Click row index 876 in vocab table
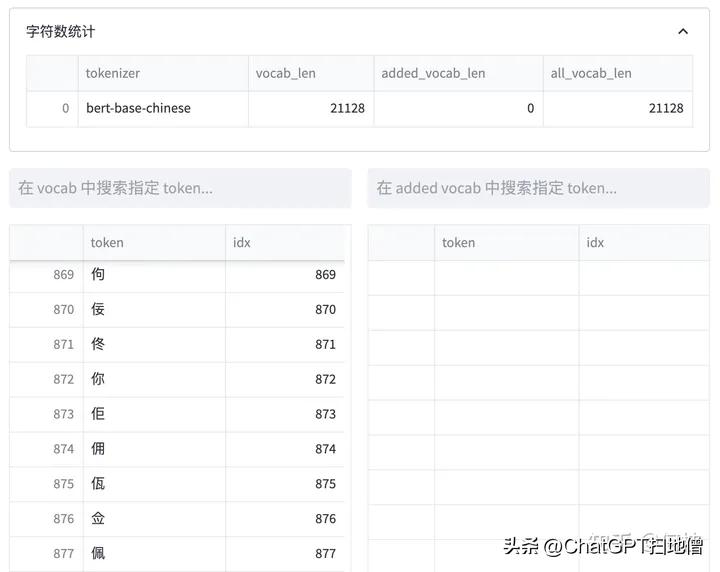The width and height of the screenshot is (720, 572). pyautogui.click(x=64, y=519)
